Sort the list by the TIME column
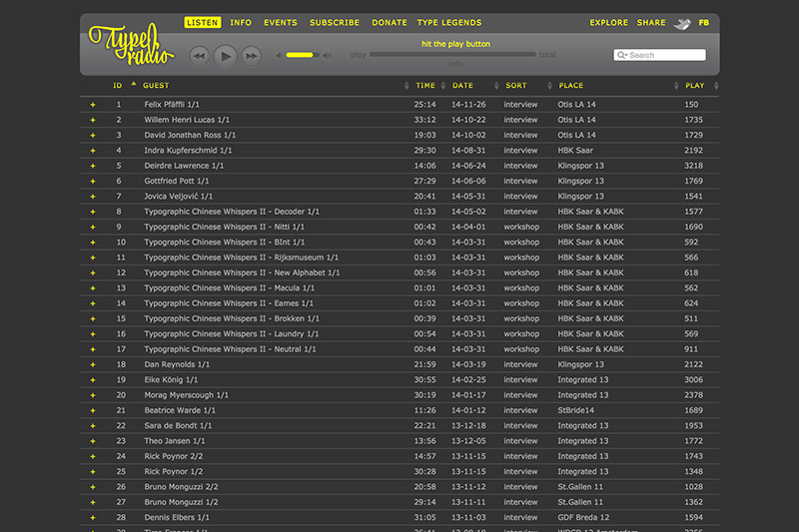799x532 pixels. (425, 86)
